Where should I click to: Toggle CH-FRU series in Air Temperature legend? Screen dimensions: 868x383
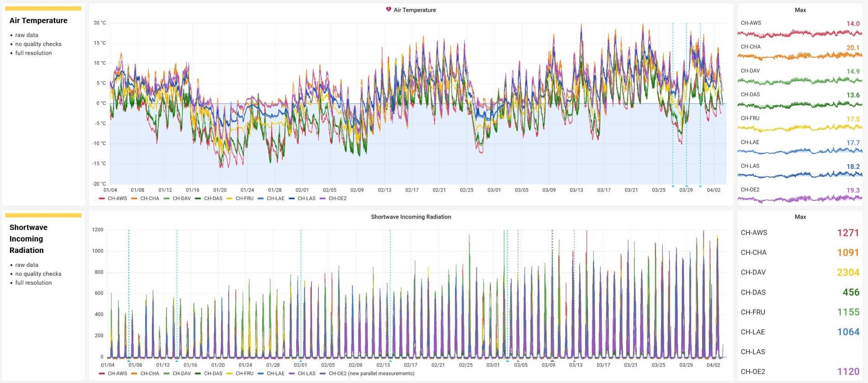coord(244,198)
